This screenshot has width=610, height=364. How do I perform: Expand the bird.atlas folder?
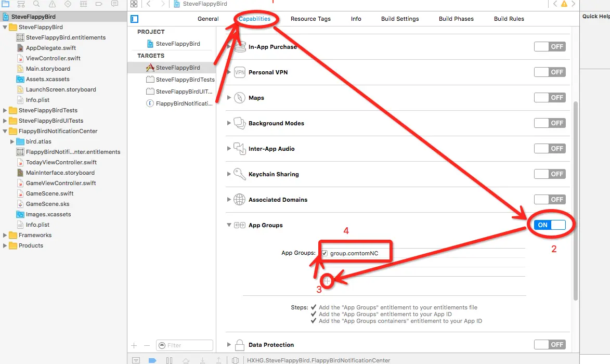(x=12, y=141)
